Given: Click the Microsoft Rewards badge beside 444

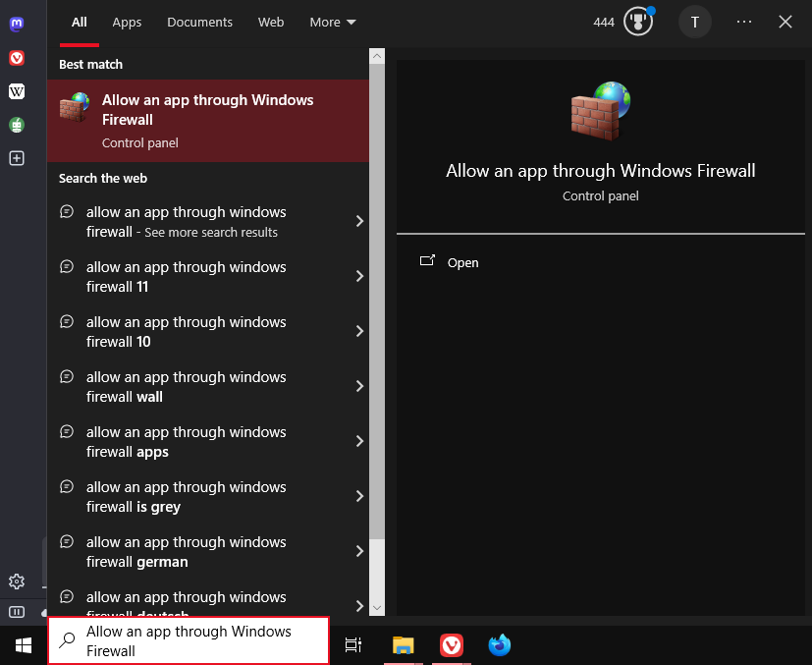Looking at the screenshot, I should click(637, 21).
